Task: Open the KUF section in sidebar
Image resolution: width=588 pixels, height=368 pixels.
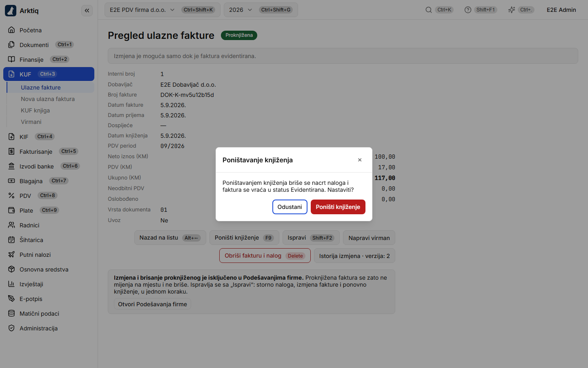Action: pos(49,74)
